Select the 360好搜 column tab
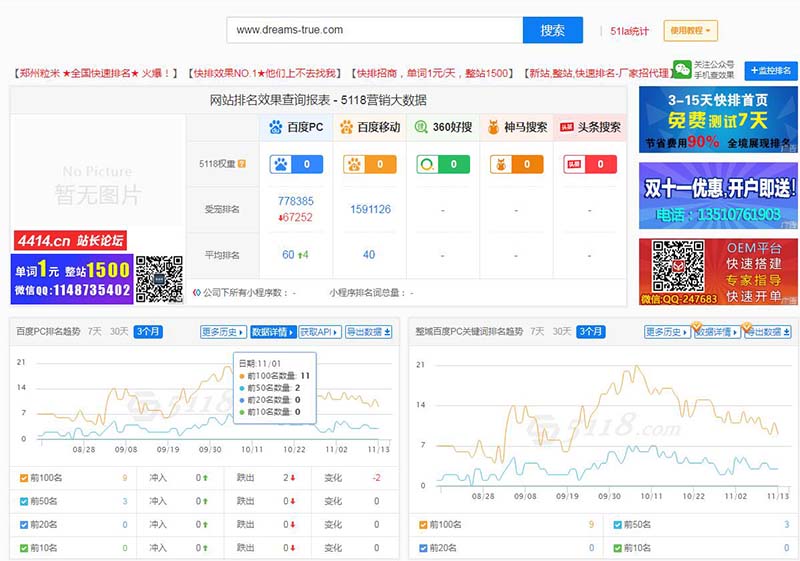The height and width of the screenshot is (561, 800). click(443, 127)
